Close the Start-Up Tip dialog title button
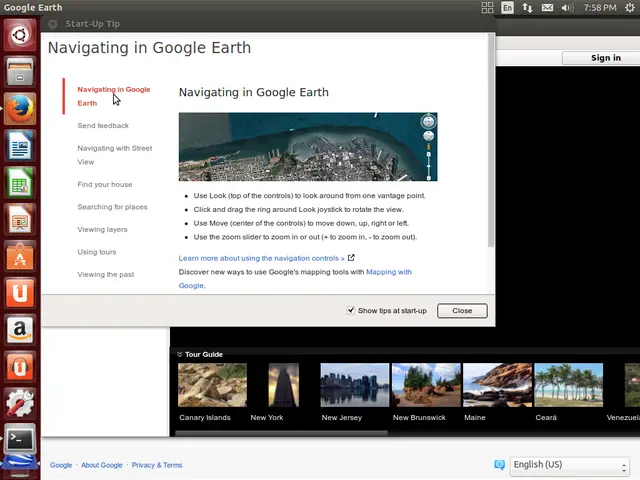The width and height of the screenshot is (640, 480). (x=53, y=24)
